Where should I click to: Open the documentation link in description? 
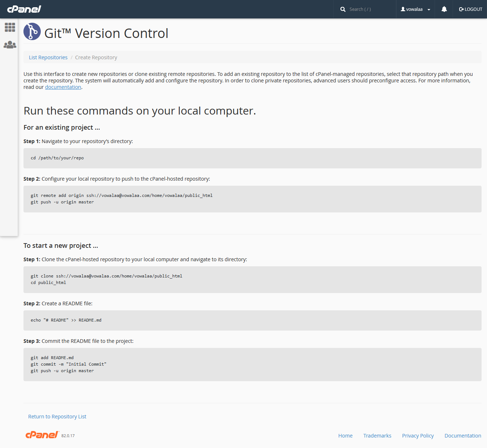pos(63,87)
